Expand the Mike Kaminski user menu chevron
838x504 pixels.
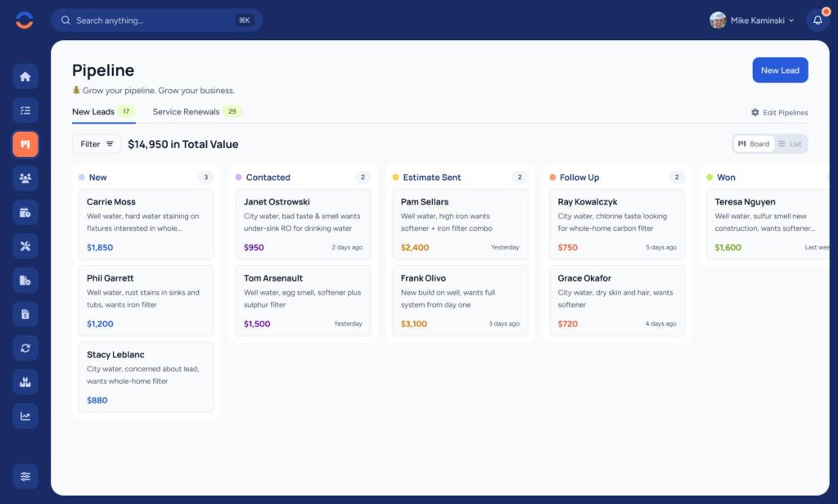coord(791,20)
